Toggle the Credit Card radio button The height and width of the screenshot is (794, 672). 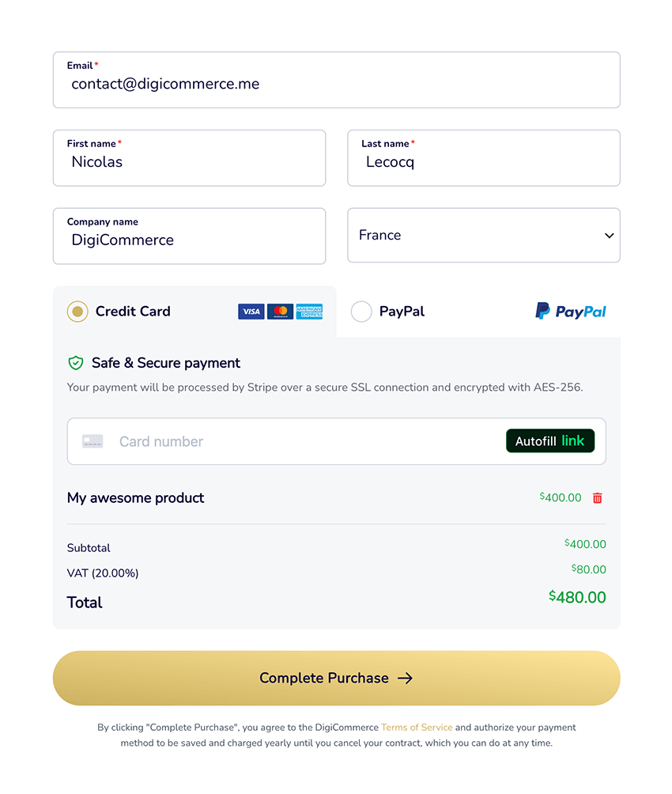coord(77,312)
